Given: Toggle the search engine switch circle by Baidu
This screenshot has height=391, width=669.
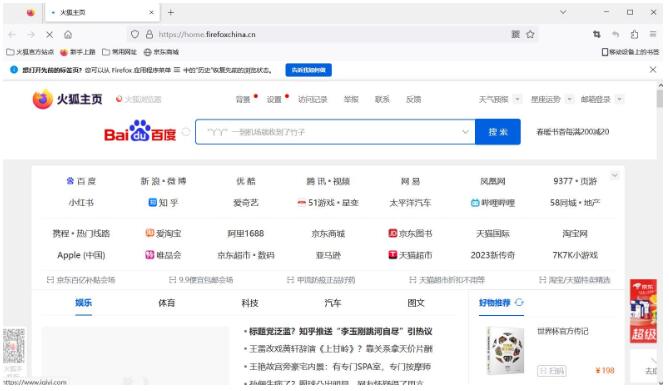Looking at the screenshot, I should coord(186,132).
